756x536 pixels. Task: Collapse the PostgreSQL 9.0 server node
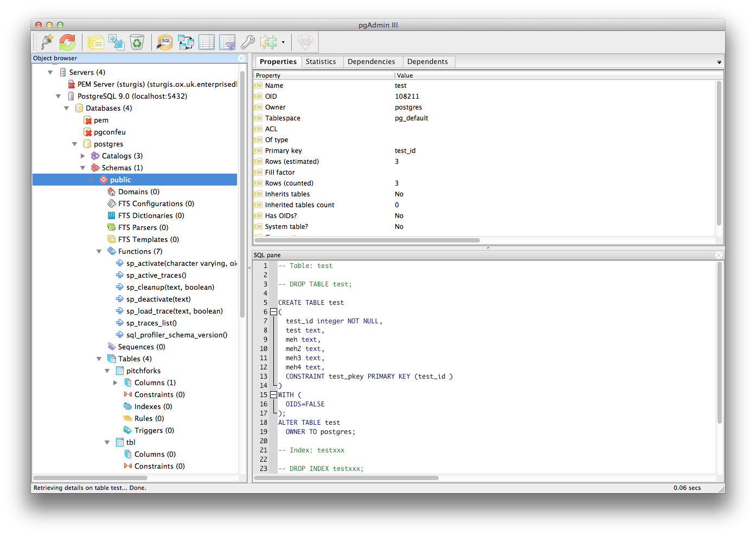pyautogui.click(x=59, y=96)
